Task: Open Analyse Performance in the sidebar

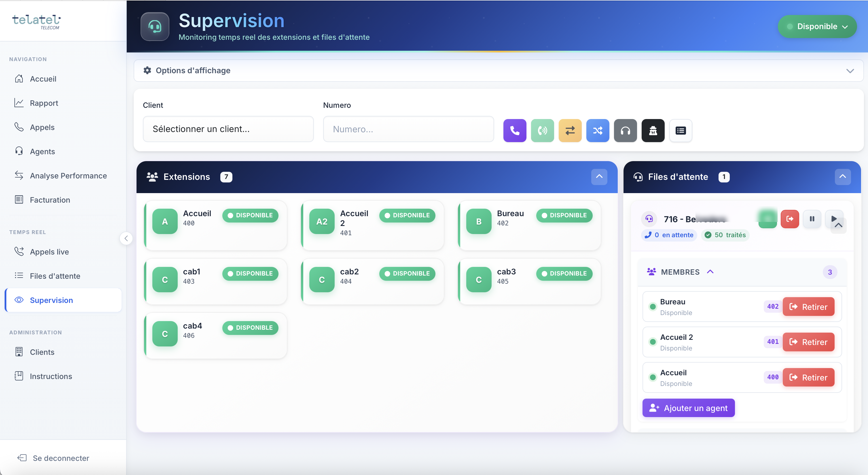Action: click(63, 176)
